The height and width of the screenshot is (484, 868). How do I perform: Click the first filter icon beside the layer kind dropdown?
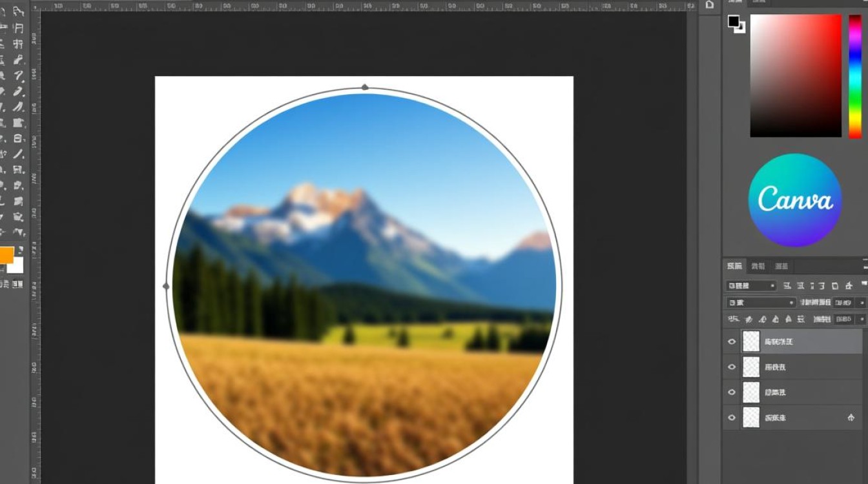[x=787, y=285]
